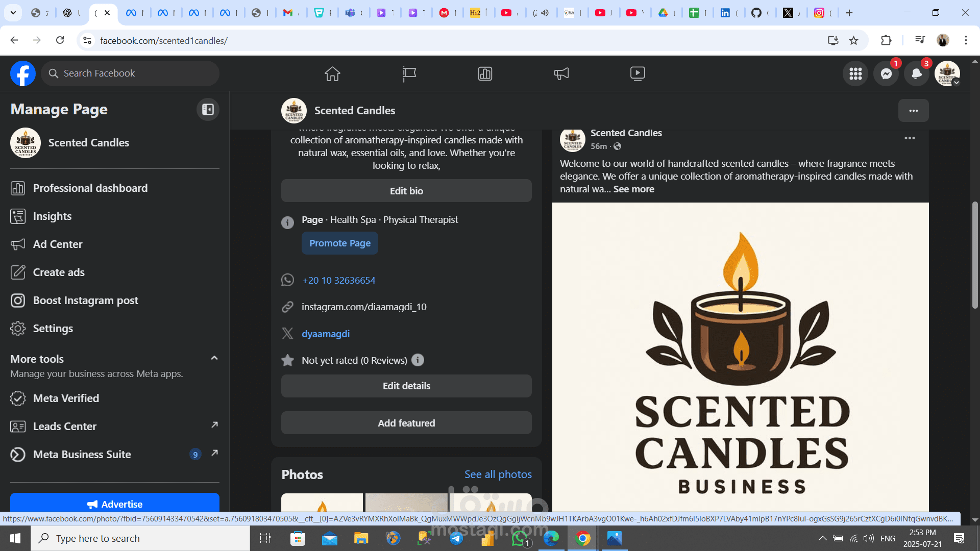Viewport: 980px width, 551px height.
Task: Open File Explorer from taskbar
Action: point(361,538)
